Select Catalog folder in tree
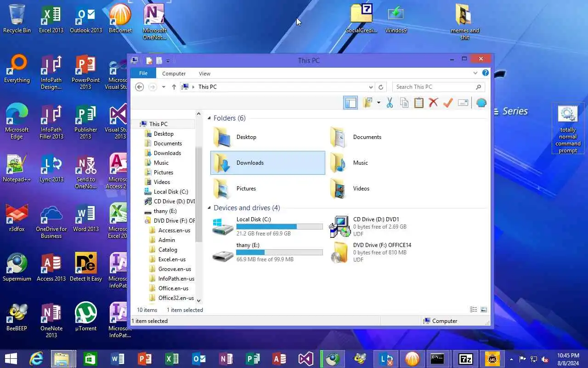The image size is (588, 368). tap(168, 250)
